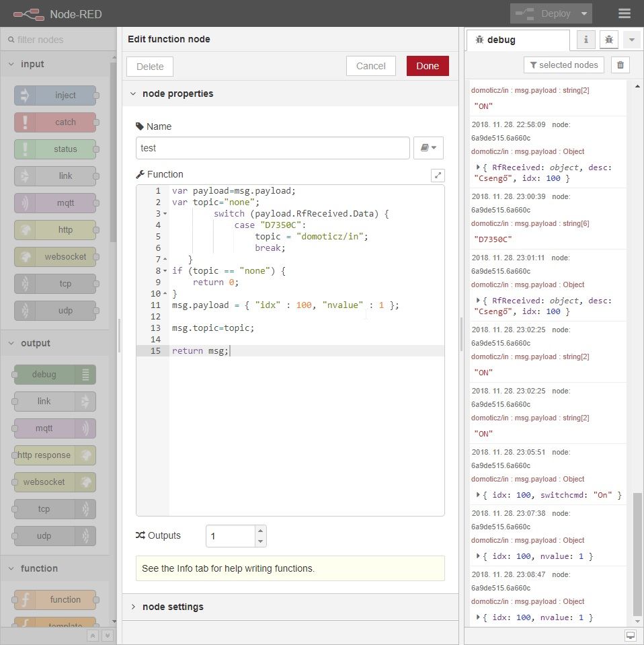The width and height of the screenshot is (644, 645).
Task: Select the http response node
Action: pyautogui.click(x=55, y=455)
